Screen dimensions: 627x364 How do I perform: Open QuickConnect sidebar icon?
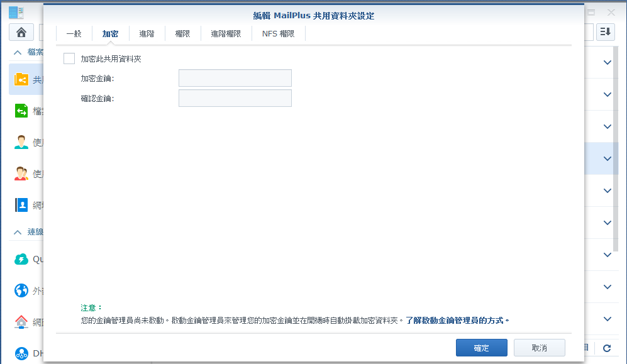(21, 259)
